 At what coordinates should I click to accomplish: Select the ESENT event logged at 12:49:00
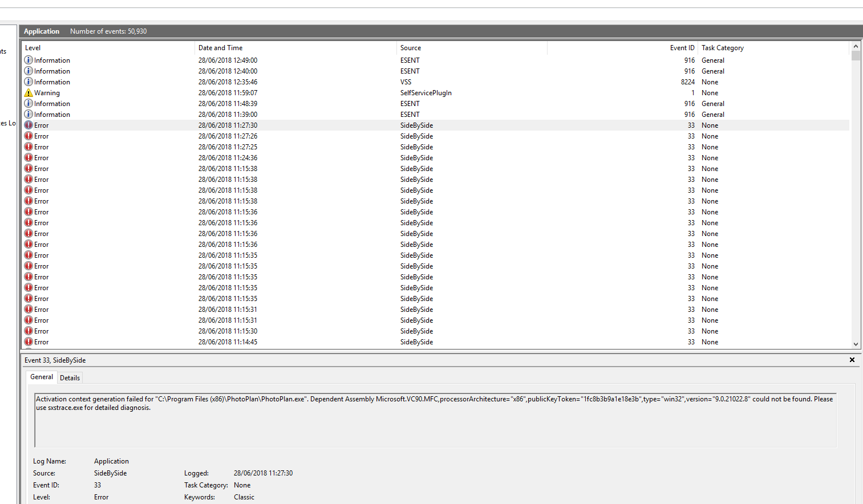436,60
